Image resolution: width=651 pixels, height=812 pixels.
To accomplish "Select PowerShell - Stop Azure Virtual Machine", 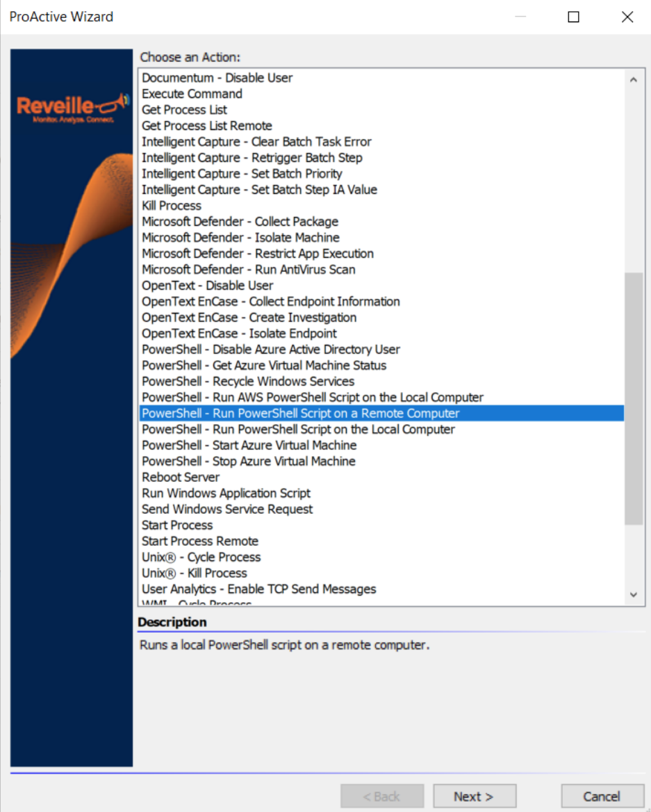I will tap(381, 462).
